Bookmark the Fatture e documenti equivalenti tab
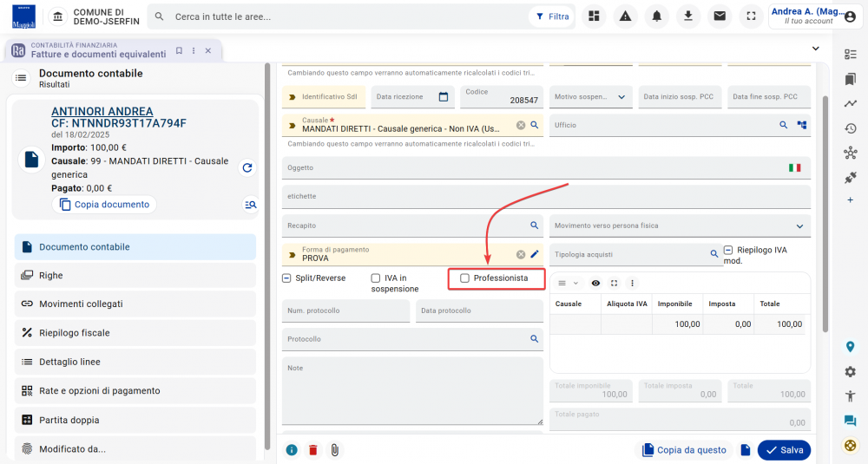The width and height of the screenshot is (868, 464). (179, 50)
